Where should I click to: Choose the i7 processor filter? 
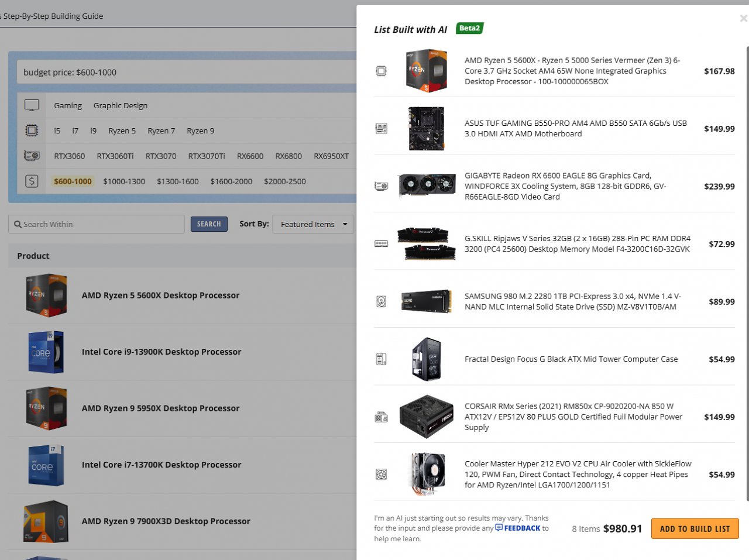coord(75,130)
